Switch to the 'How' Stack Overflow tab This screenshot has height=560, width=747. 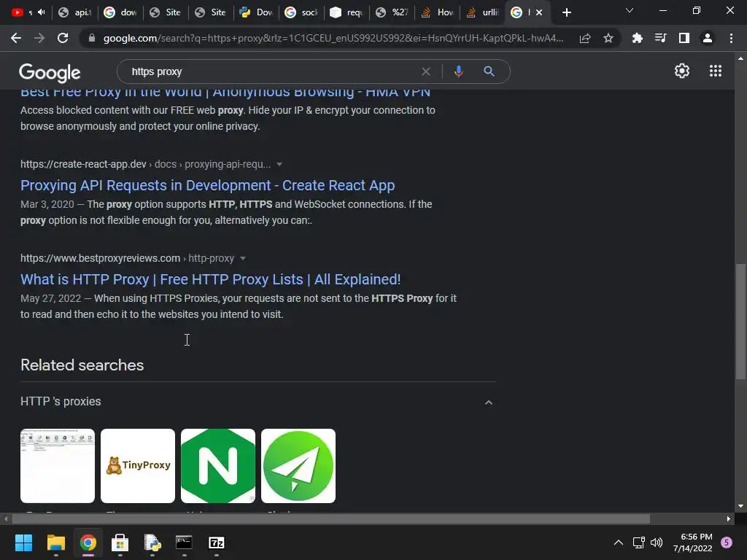(438, 12)
